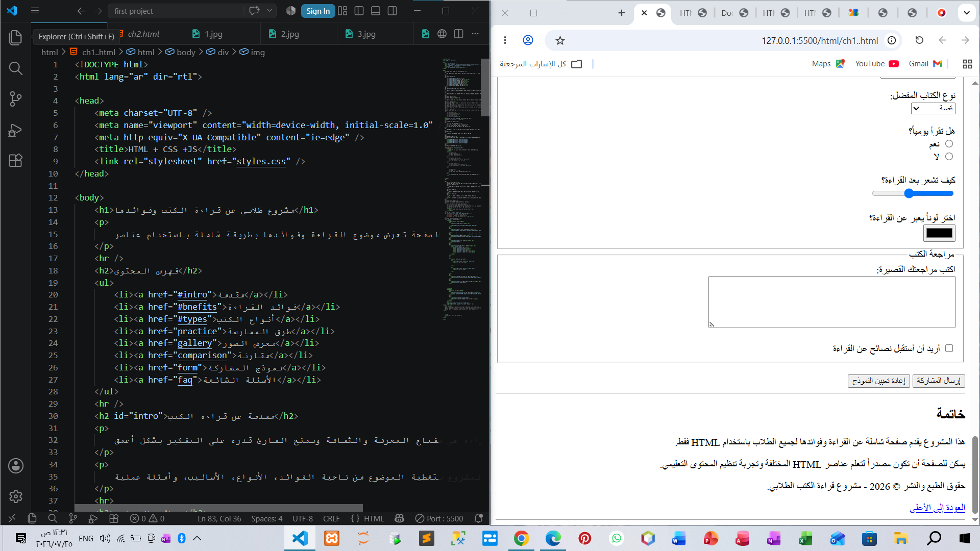Click the Chrome address bar URL

point(820,40)
